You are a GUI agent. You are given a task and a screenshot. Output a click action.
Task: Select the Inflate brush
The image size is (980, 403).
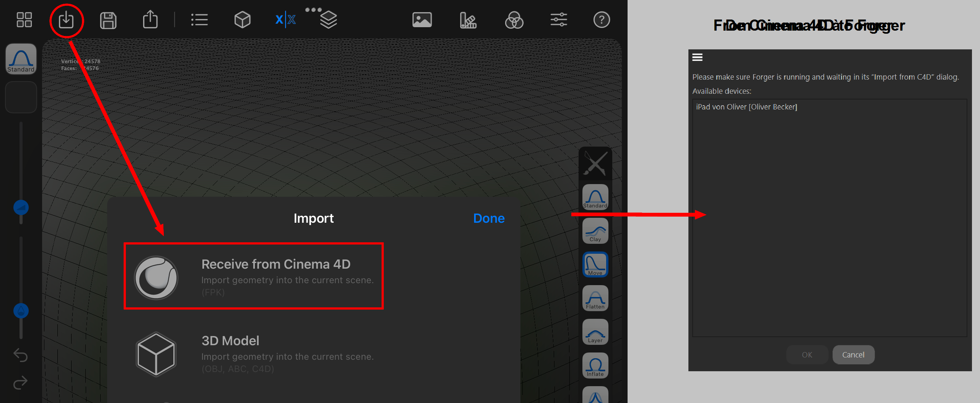tap(595, 365)
